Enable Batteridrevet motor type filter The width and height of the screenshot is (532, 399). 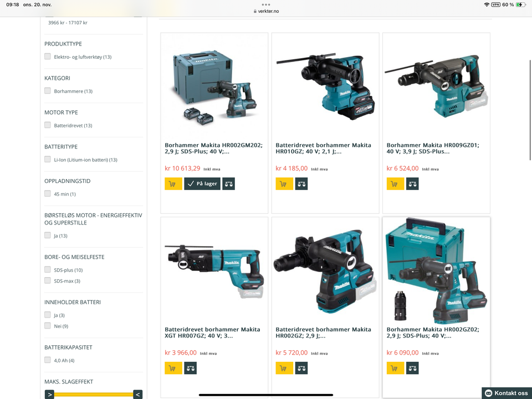click(48, 125)
